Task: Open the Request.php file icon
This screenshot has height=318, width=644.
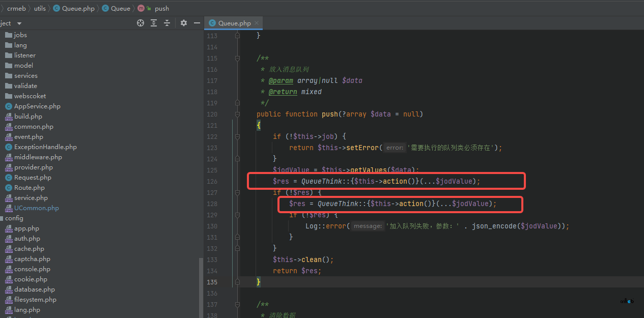Action: (9, 178)
